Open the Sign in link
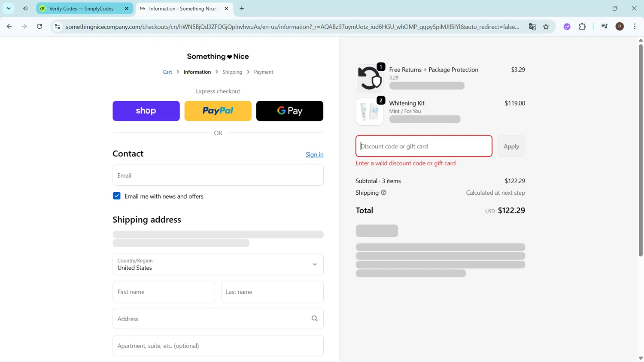Screen dimensions: 644x362 coord(314,154)
